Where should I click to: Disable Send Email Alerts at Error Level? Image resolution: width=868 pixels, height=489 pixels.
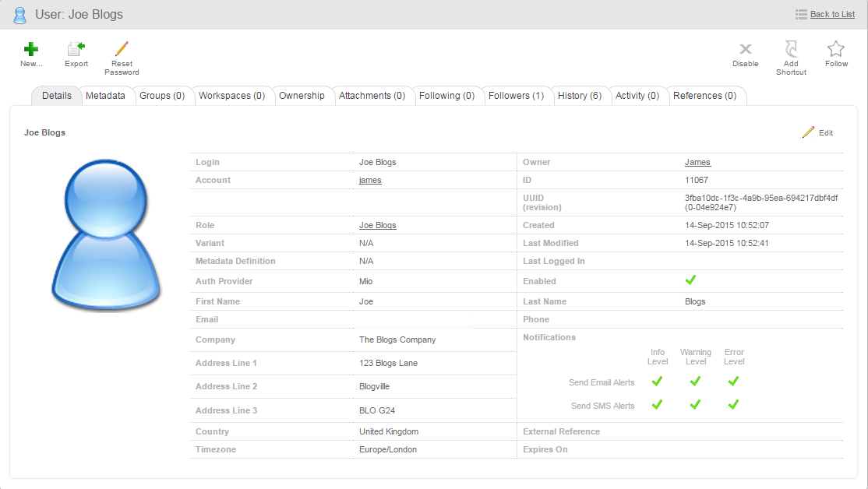click(x=733, y=382)
